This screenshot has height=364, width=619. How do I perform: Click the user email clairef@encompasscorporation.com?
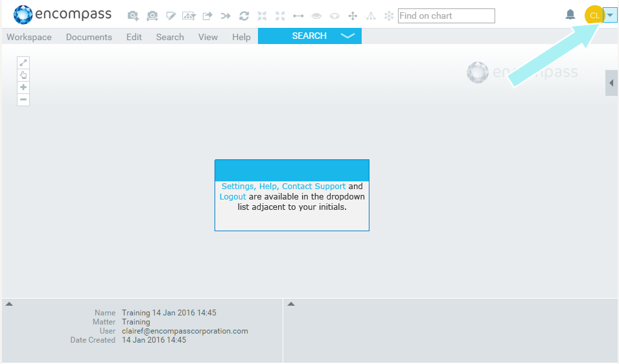(185, 331)
